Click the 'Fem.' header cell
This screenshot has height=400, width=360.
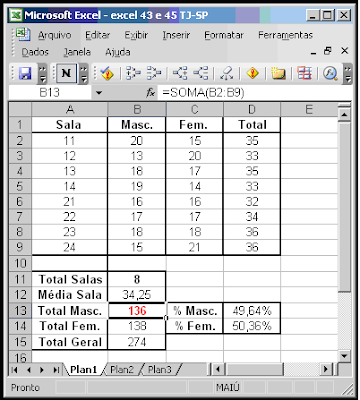195,124
